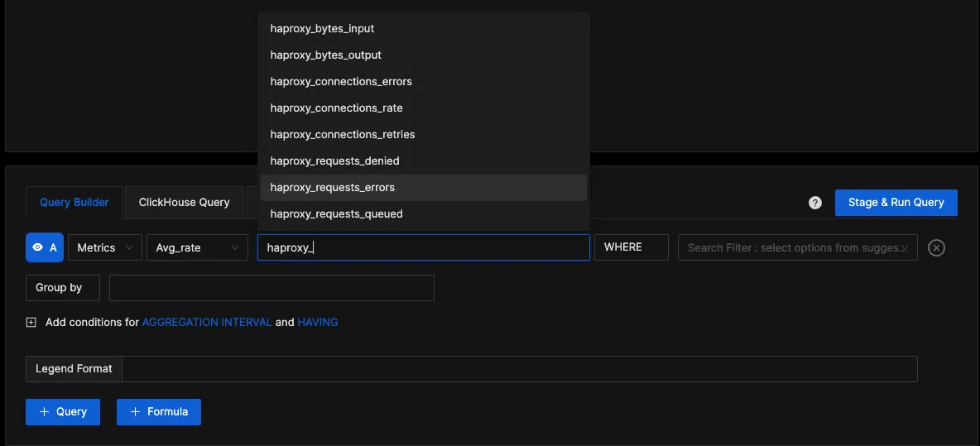Click into the Legend Format field
The height and width of the screenshot is (446, 980).
pos(519,368)
